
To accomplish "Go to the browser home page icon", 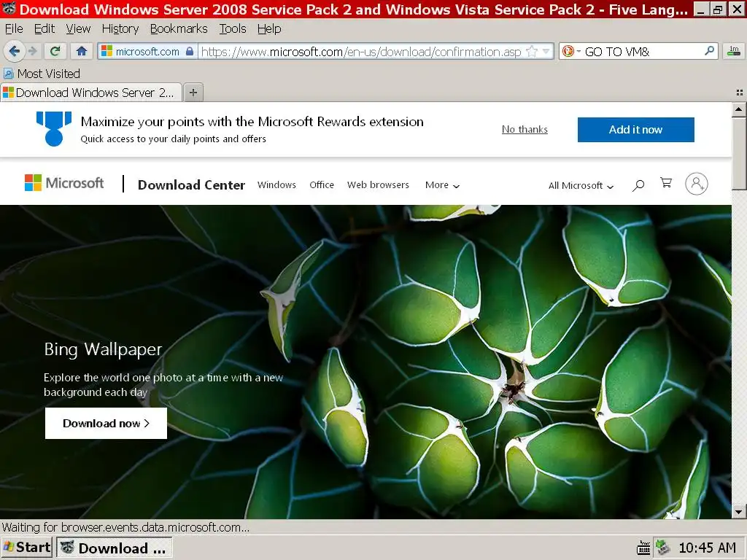I will pyautogui.click(x=82, y=51).
